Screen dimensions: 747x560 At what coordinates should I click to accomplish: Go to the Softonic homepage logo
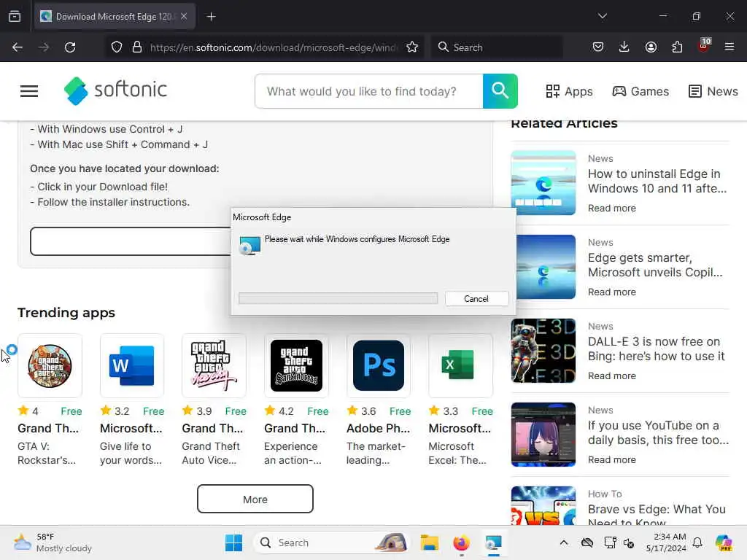[x=116, y=90]
